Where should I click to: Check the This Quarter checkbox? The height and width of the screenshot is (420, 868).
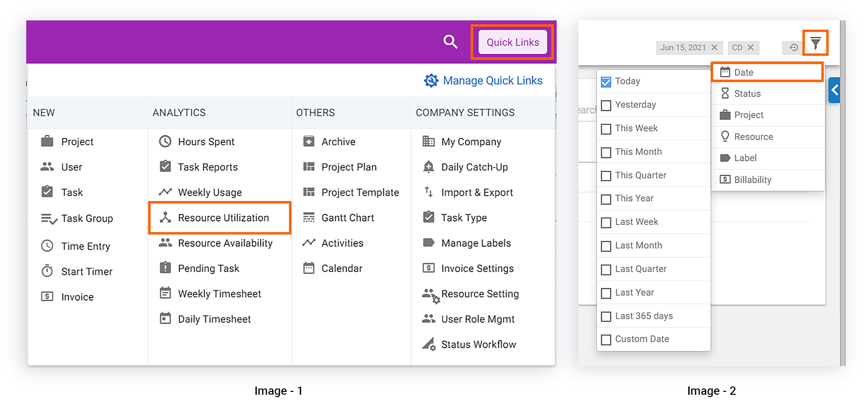point(606,176)
